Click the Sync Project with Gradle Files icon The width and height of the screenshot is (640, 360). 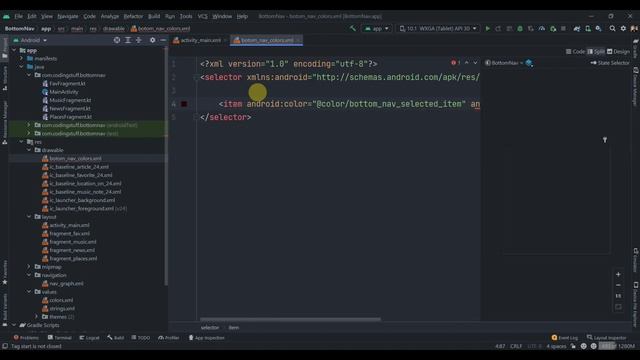tap(577, 29)
